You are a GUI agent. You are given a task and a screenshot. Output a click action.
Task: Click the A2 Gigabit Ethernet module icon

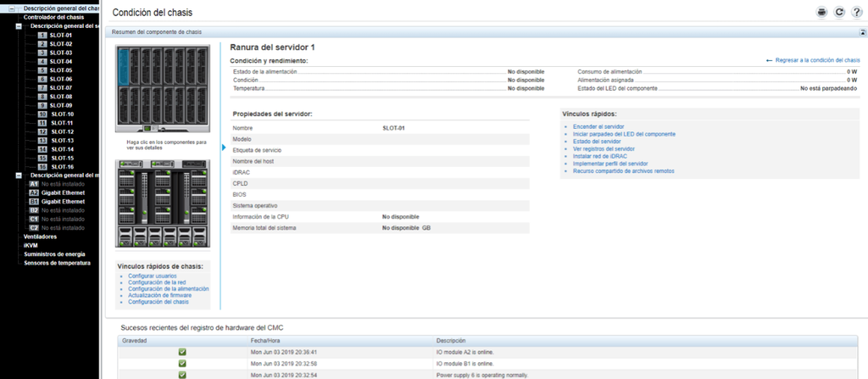point(34,192)
